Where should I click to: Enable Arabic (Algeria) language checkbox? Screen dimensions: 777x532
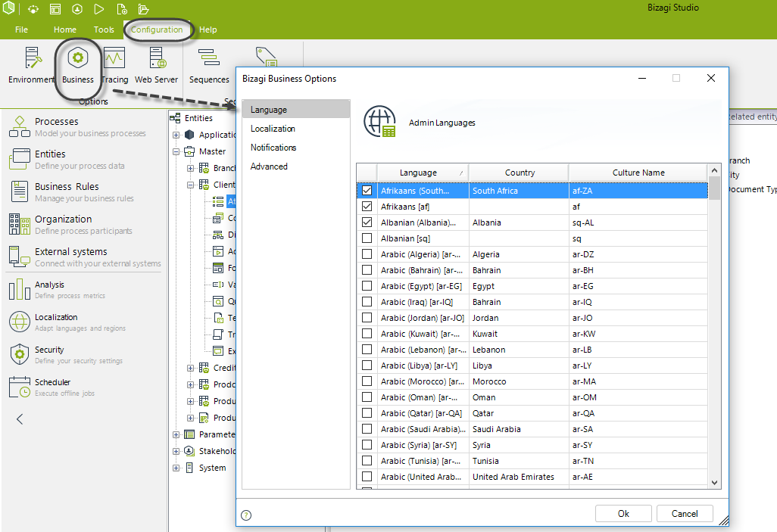[367, 254]
